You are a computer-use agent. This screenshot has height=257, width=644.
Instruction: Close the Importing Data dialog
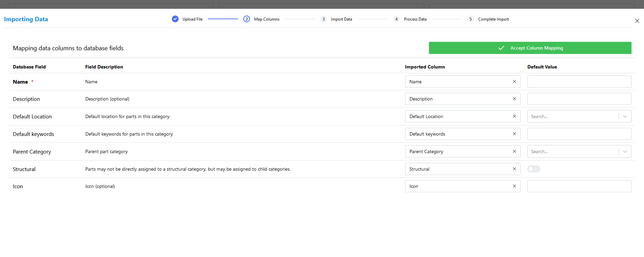tap(637, 21)
